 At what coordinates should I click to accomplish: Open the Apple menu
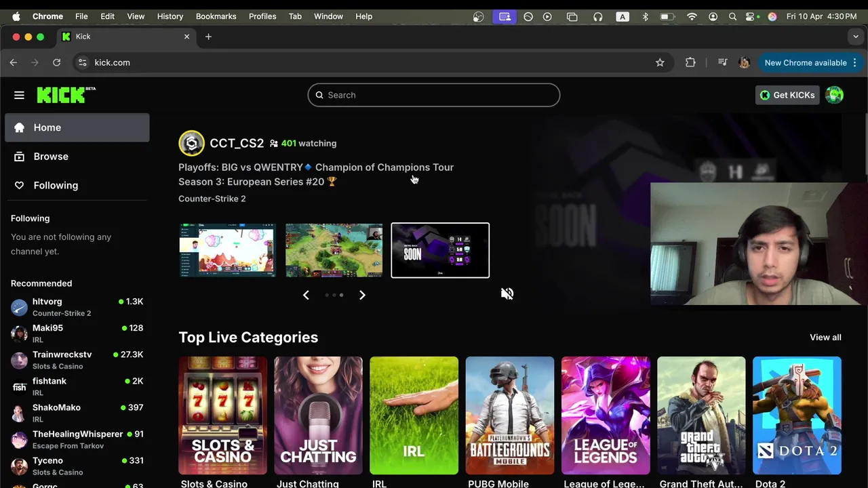pyautogui.click(x=16, y=16)
